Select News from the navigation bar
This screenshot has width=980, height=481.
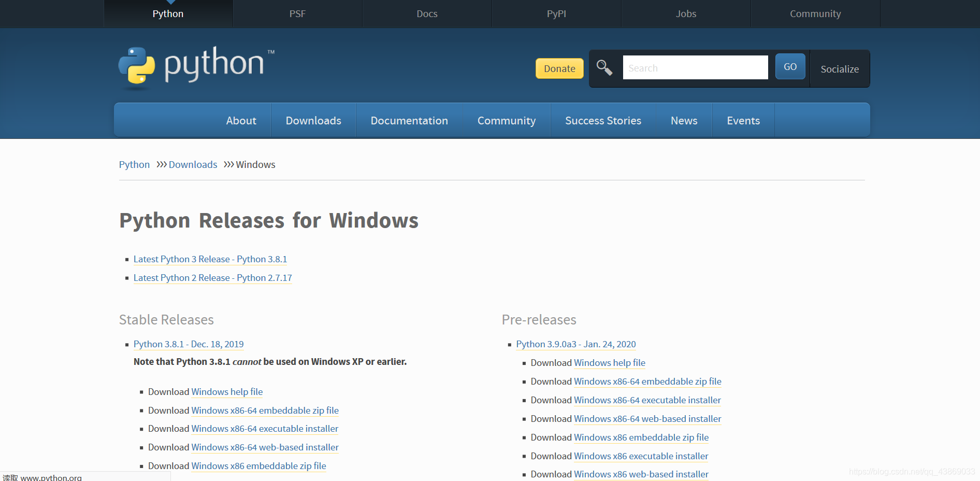[x=683, y=120]
